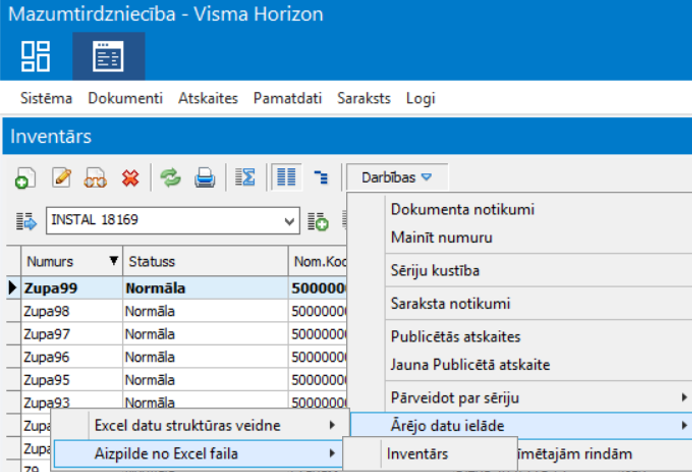The width and height of the screenshot is (695, 472).
Task: Edit record with the pencil icon
Action: click(x=62, y=178)
